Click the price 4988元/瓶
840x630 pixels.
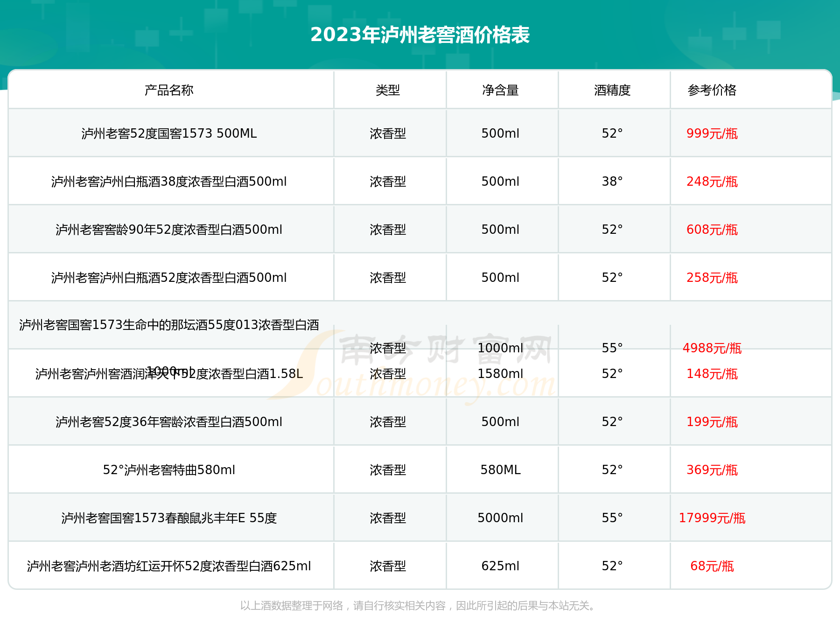(x=712, y=348)
